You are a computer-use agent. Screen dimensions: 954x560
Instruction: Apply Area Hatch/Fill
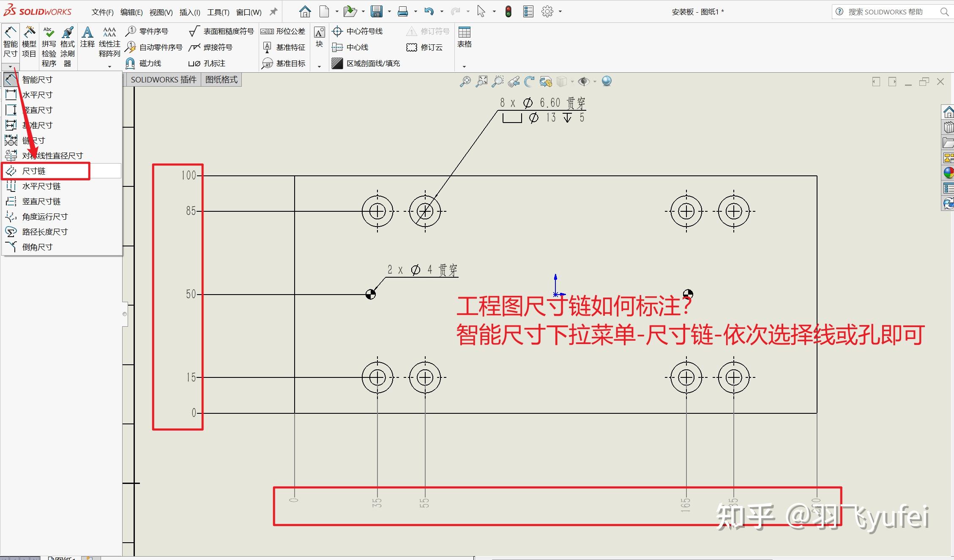tap(366, 63)
